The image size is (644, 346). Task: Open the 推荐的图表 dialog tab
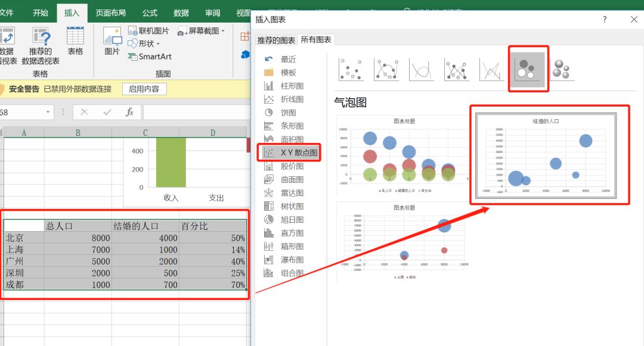276,40
